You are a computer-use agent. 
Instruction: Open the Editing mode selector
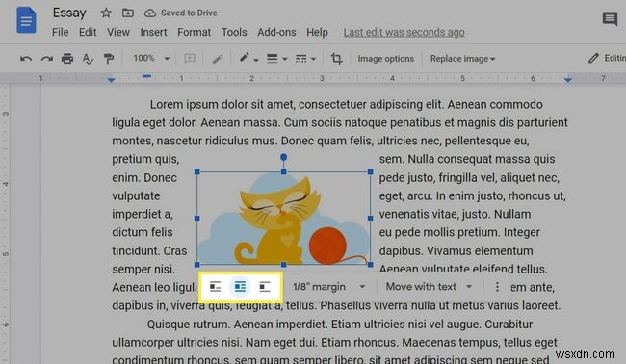pos(607,59)
